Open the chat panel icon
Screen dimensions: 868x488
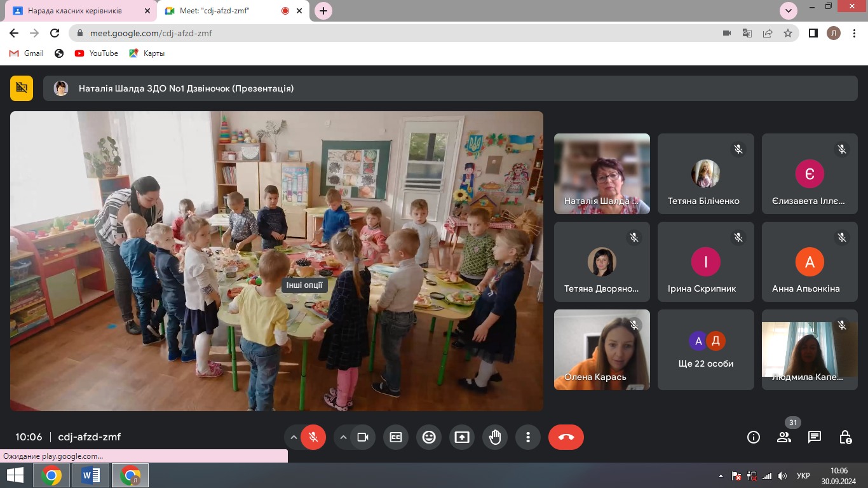tap(815, 437)
